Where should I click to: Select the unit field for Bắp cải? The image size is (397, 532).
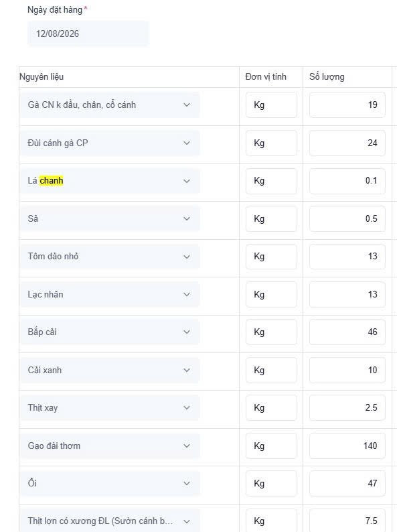click(271, 332)
